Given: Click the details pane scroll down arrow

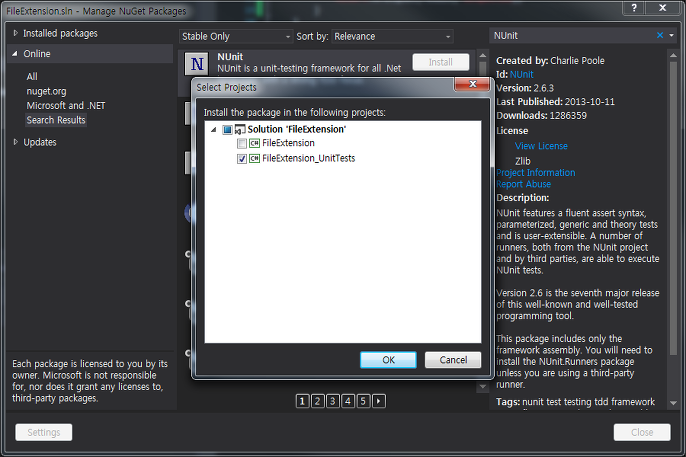Looking at the screenshot, I should [x=673, y=403].
